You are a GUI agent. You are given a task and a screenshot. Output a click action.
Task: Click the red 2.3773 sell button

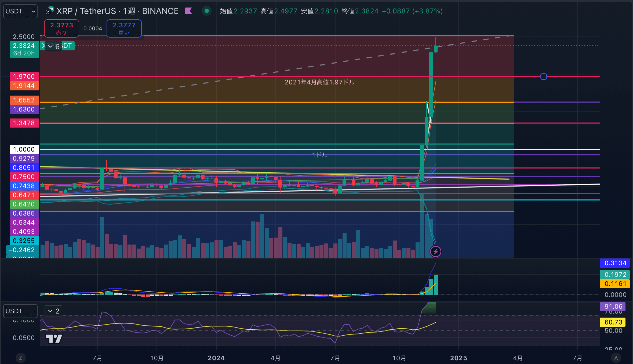tap(61, 28)
